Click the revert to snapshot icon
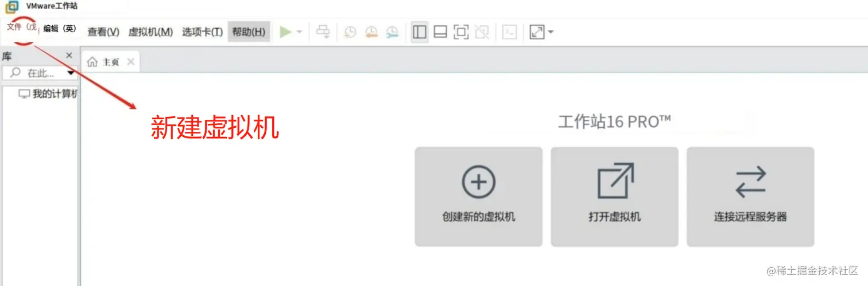Image resolution: width=868 pixels, height=286 pixels. coord(371,32)
